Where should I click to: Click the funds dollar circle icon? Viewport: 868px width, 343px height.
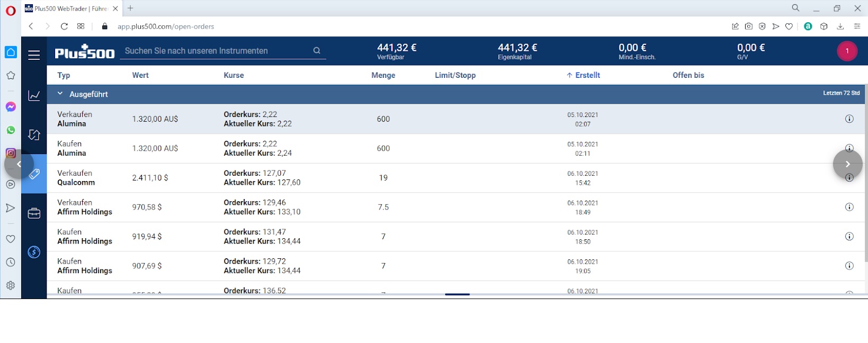pyautogui.click(x=34, y=252)
